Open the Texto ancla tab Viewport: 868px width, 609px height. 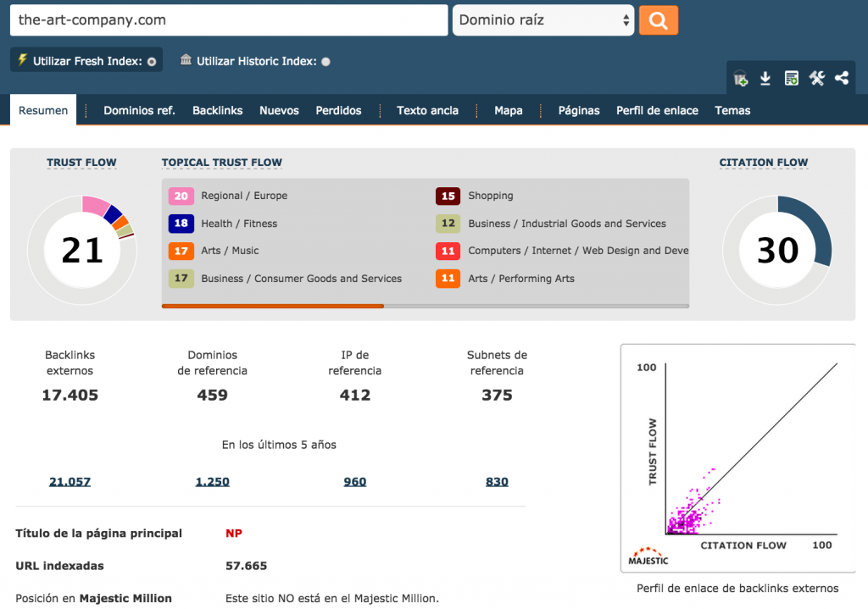427,111
